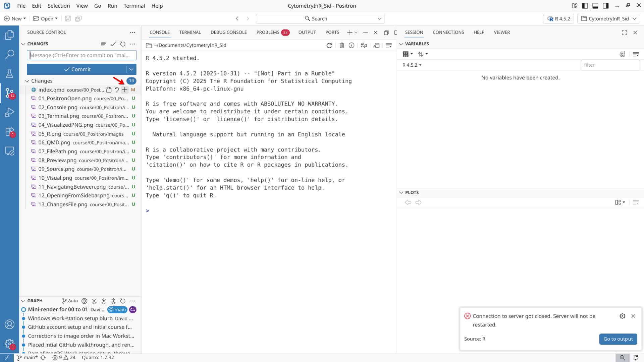Screen dimensions: 644x362
Task: Click Go to output in notification
Action: click(618, 339)
